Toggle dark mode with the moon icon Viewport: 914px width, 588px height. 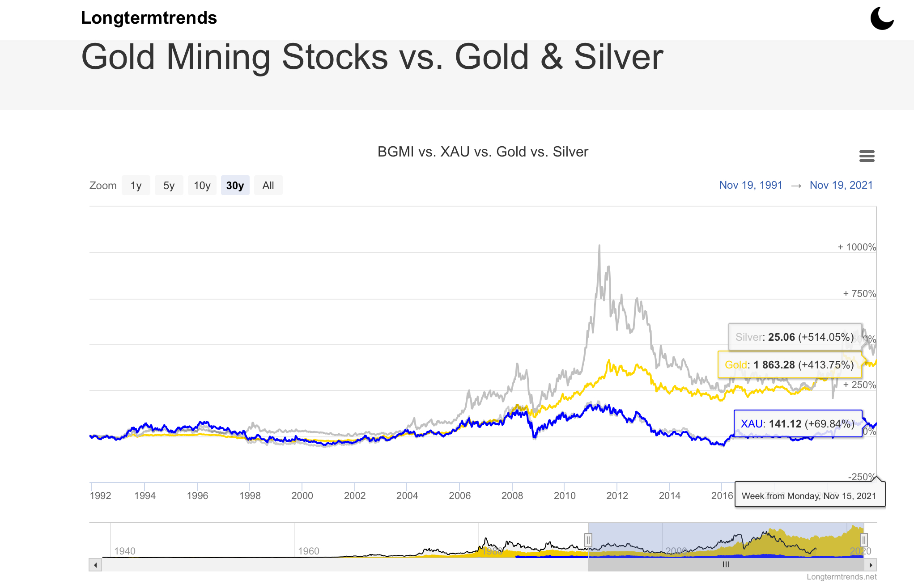(x=882, y=18)
